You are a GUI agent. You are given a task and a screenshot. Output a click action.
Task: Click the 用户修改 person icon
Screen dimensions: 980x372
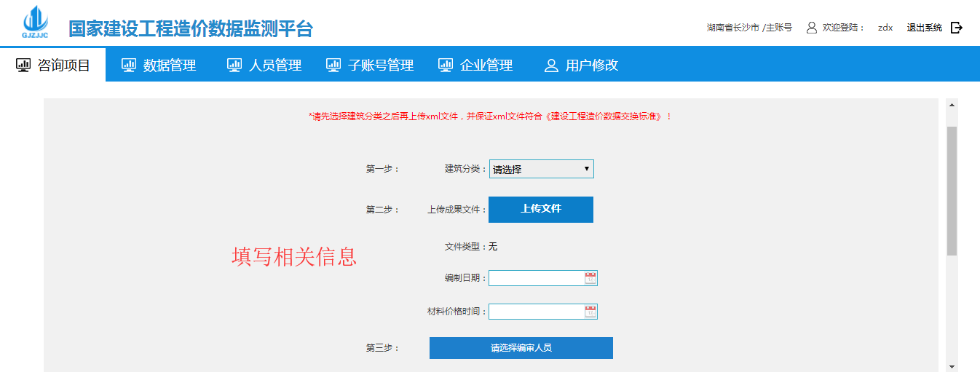click(551, 65)
